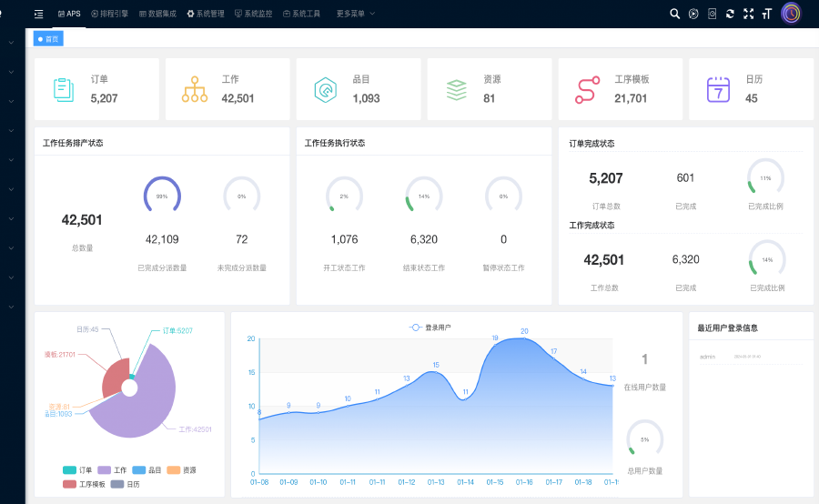Expand the 更多菜单 dropdown
This screenshot has height=504, width=819.
pos(355,14)
